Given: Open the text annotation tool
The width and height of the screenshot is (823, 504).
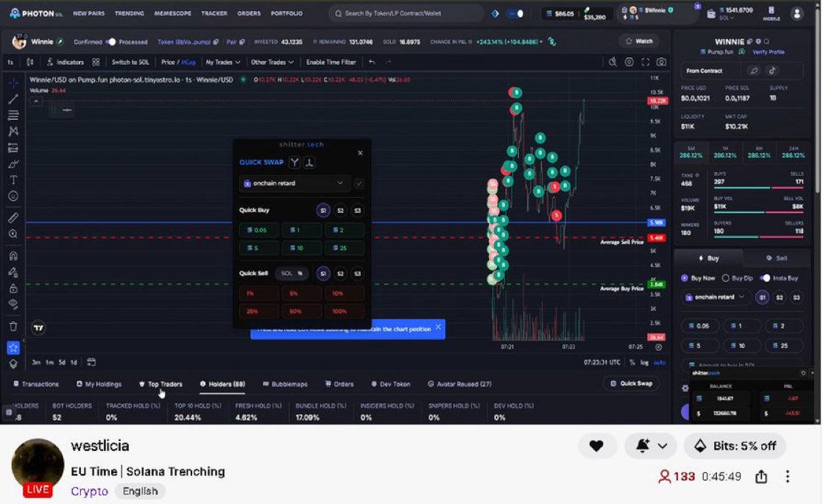Looking at the screenshot, I should pos(13,180).
